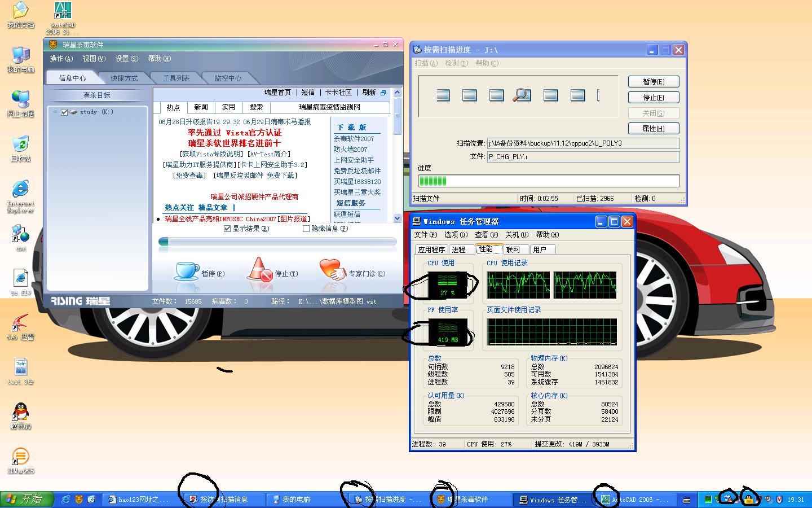Uncheck the study (K:) drive checkbox

point(64,112)
